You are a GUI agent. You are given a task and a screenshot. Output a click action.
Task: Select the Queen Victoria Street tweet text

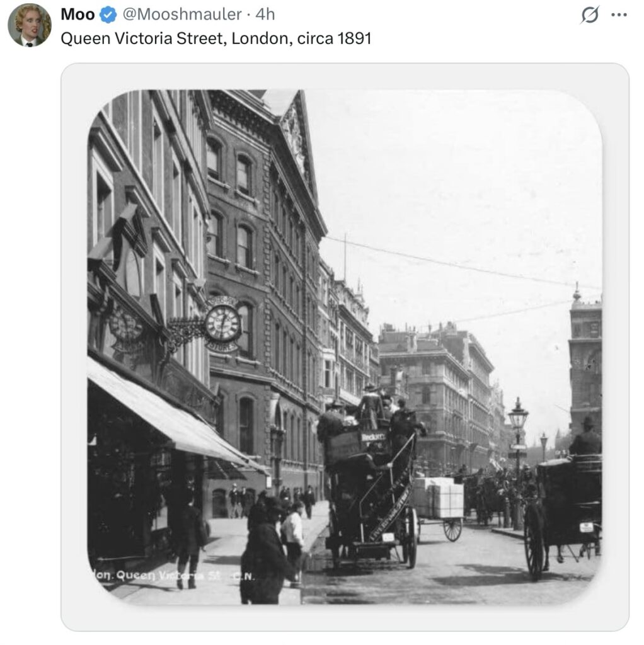216,38
